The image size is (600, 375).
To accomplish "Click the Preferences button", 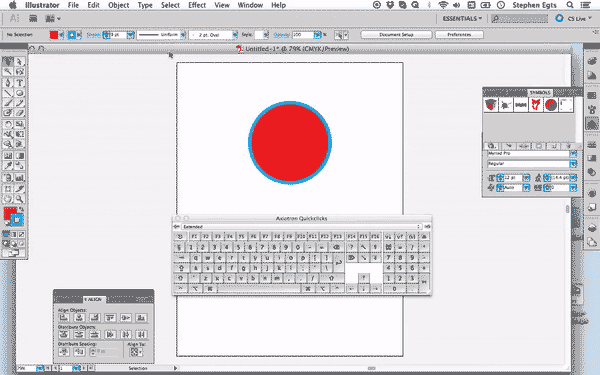I will (459, 35).
